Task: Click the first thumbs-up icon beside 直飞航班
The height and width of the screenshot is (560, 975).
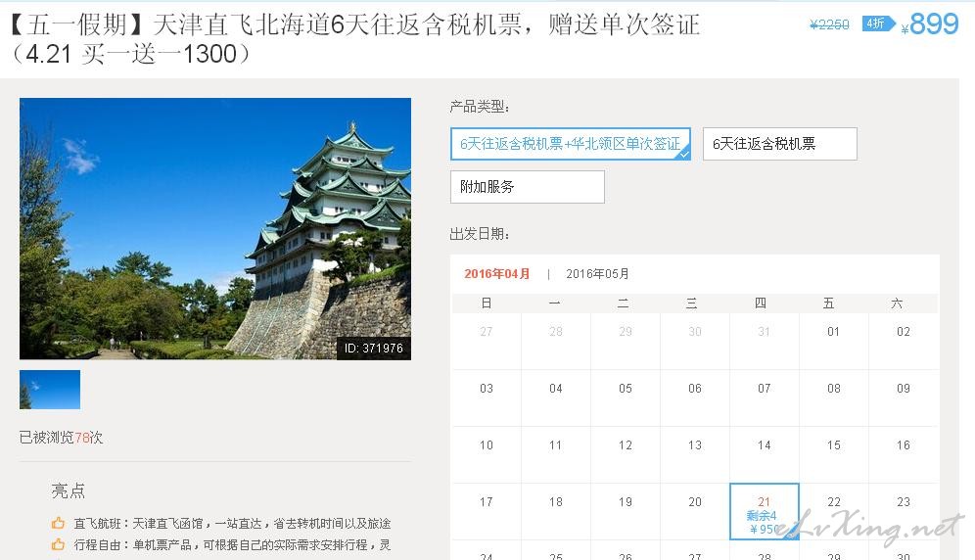Action: click(58, 524)
